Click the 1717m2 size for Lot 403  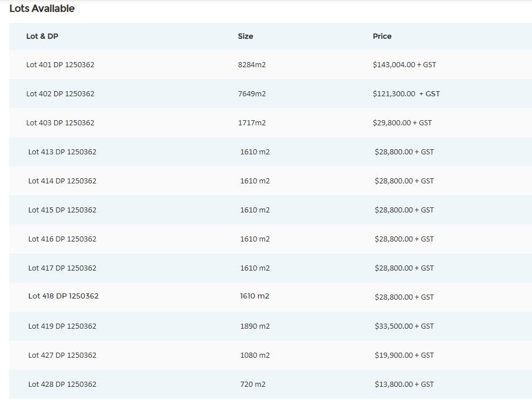(252, 123)
